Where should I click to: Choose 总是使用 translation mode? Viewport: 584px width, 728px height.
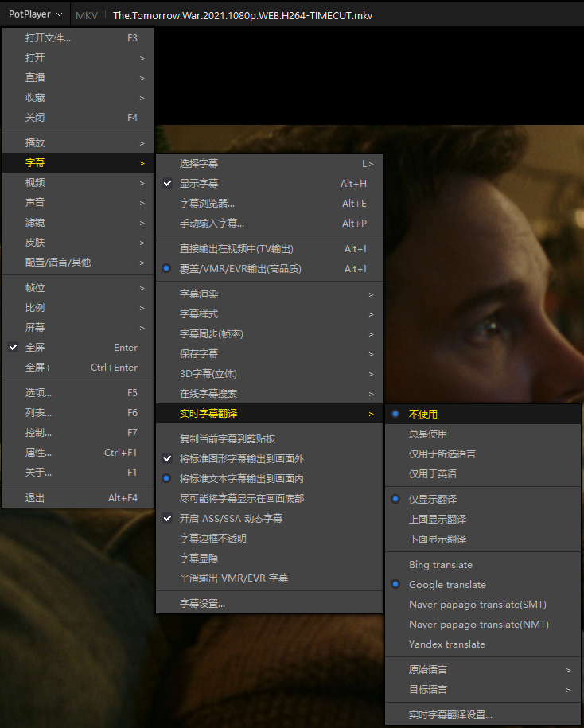427,434
